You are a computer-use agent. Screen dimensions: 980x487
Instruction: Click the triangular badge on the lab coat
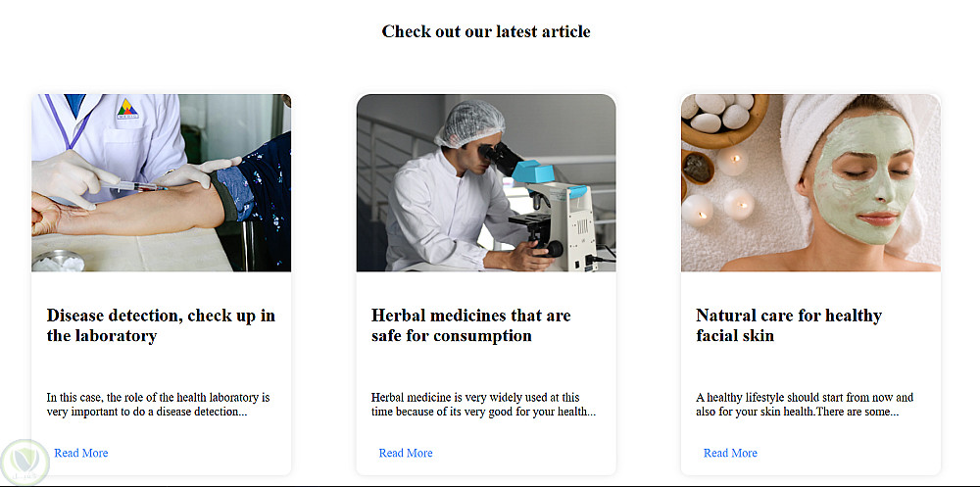[128, 109]
